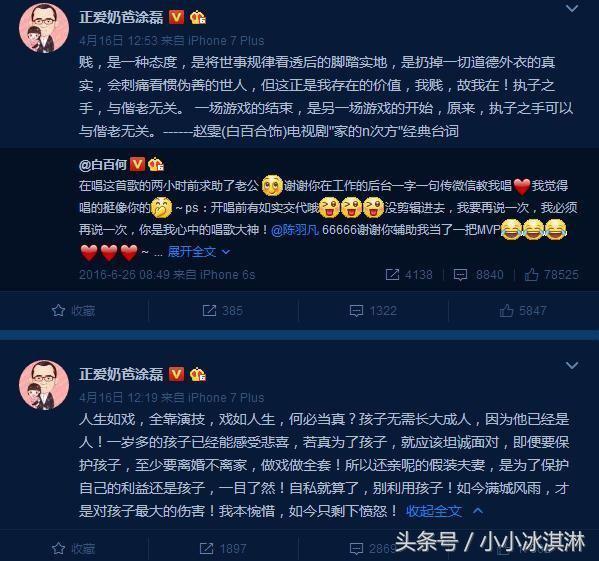Like the first post showing 5847
This screenshot has width=599, height=561.
523,310
